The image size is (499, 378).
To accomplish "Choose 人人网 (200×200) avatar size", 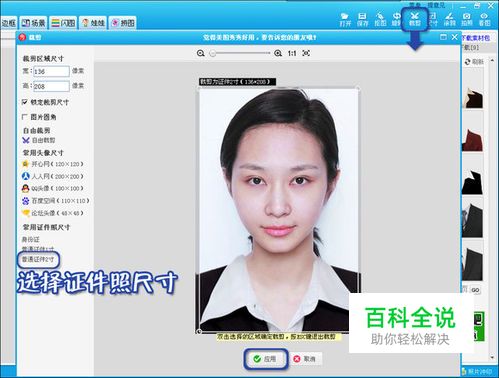I will click(x=53, y=176).
